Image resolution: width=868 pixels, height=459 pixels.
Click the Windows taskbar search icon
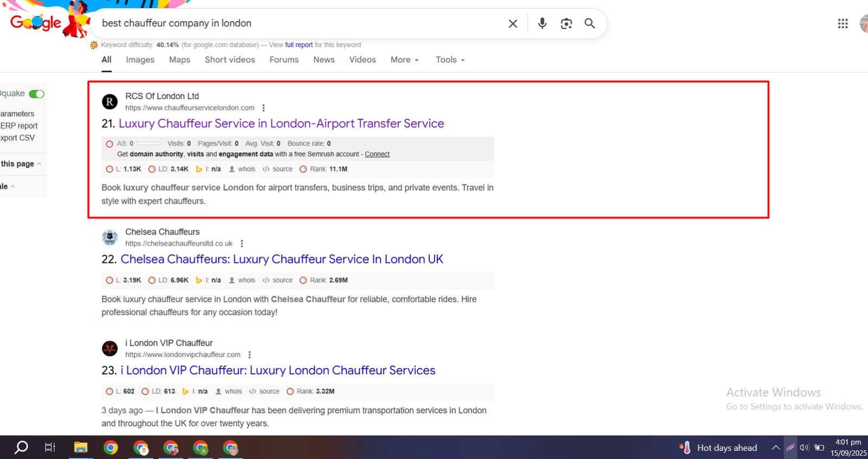coord(21,448)
